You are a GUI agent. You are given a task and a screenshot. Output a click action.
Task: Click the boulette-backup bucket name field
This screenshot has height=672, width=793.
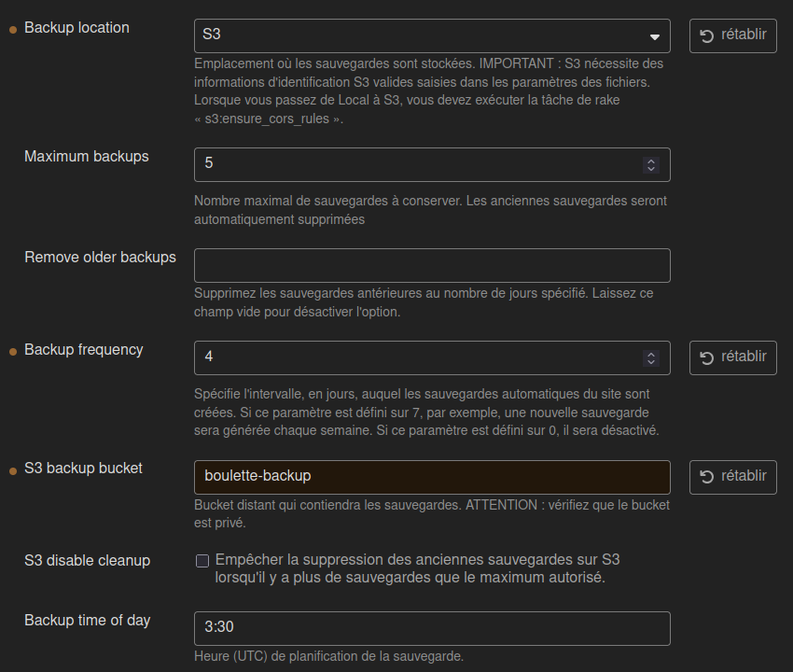click(x=431, y=477)
